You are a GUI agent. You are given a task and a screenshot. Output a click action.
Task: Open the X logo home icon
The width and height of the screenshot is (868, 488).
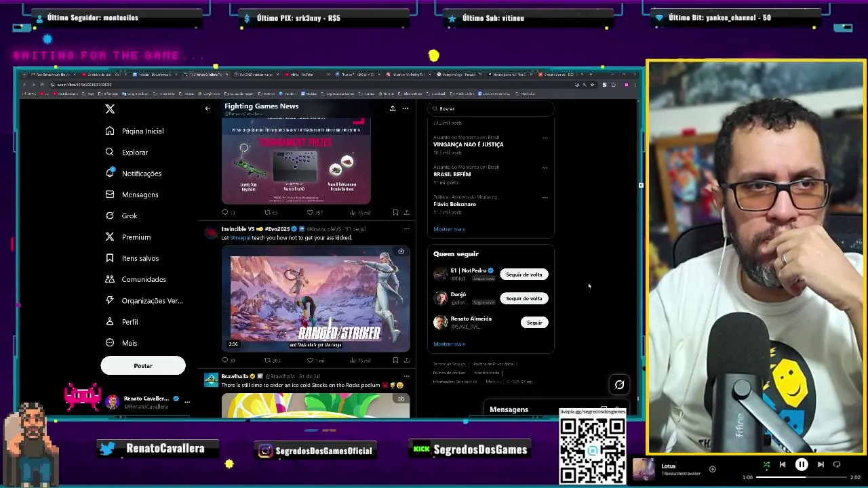tap(110, 108)
